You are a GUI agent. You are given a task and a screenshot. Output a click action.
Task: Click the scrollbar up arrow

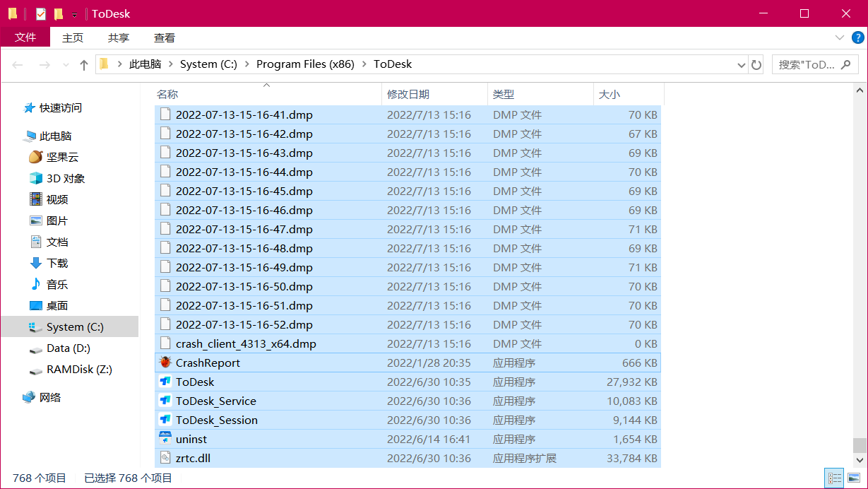pyautogui.click(x=860, y=90)
